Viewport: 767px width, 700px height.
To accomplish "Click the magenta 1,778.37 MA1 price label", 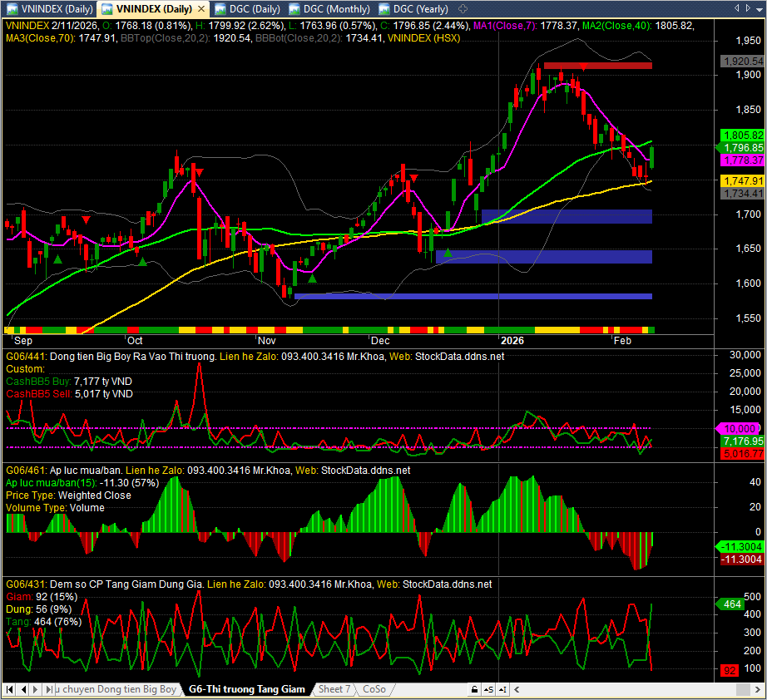I will (x=743, y=160).
